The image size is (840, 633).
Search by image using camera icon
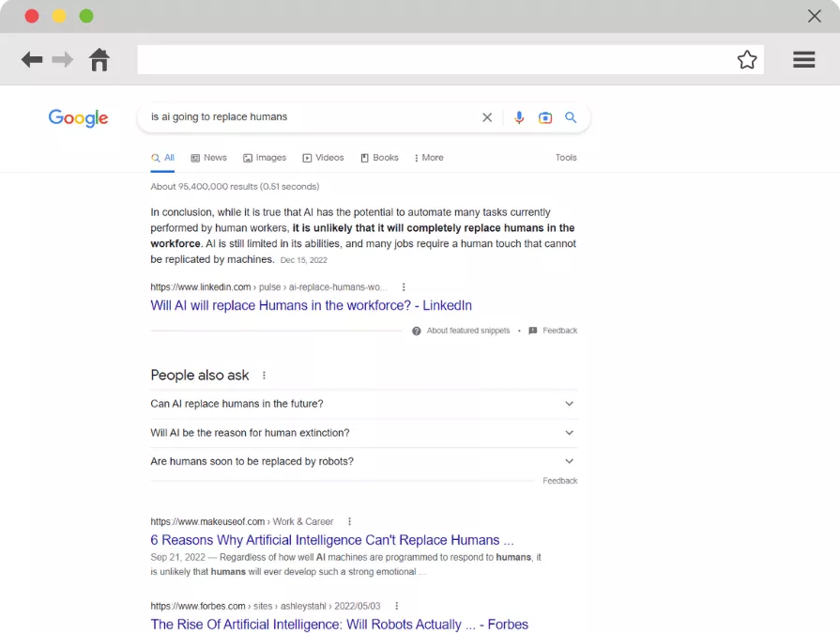545,117
